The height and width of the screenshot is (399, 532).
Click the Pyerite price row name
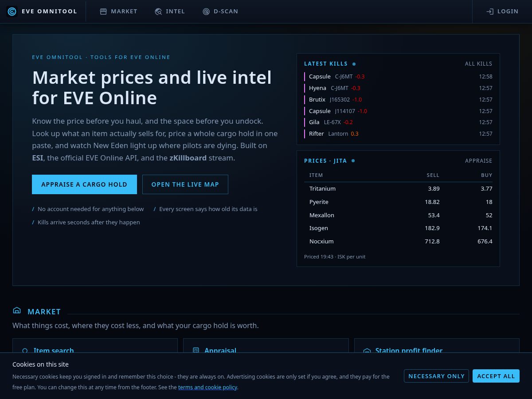319,202
